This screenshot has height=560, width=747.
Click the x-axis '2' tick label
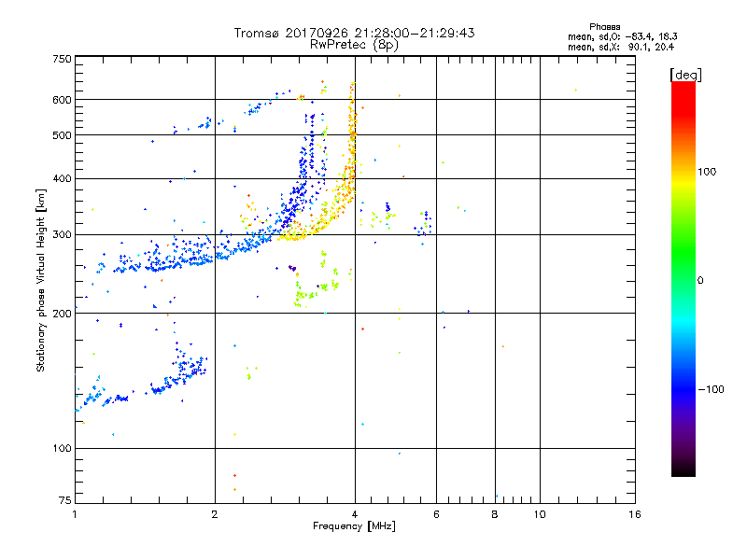coord(215,514)
